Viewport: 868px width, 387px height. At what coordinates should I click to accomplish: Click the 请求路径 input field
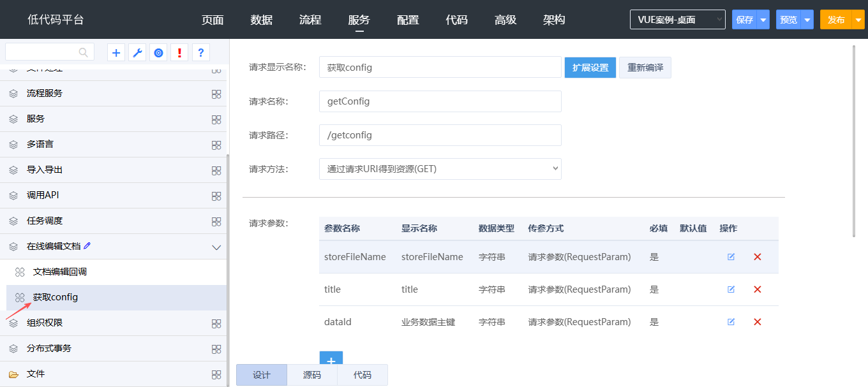coord(440,135)
